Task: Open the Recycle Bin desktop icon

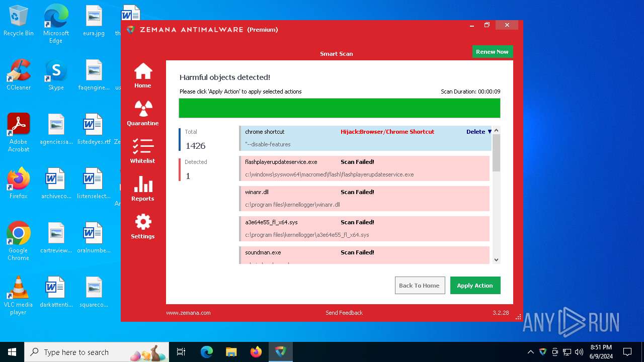Action: (x=19, y=21)
